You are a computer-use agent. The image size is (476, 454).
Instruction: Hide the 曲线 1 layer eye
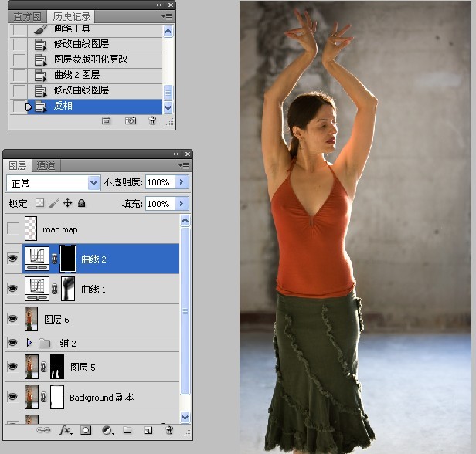coord(12,288)
